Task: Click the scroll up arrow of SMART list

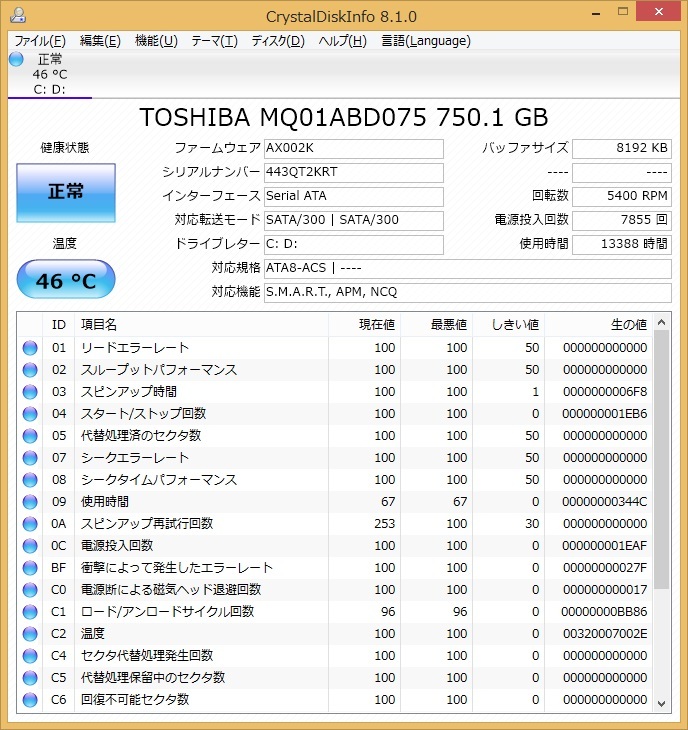Action: click(x=661, y=322)
